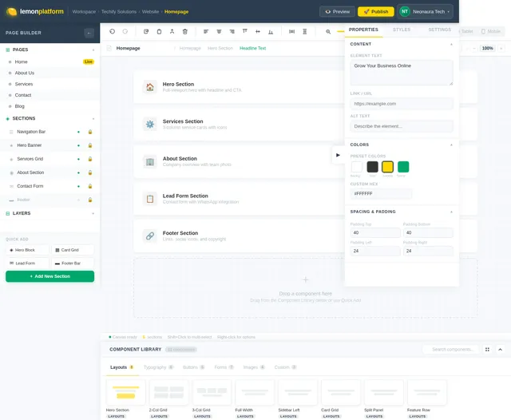Viewport: 511px width, 420px height.
Task: Open the Neonaura Tech account dropdown
Action: pyautogui.click(x=425, y=12)
